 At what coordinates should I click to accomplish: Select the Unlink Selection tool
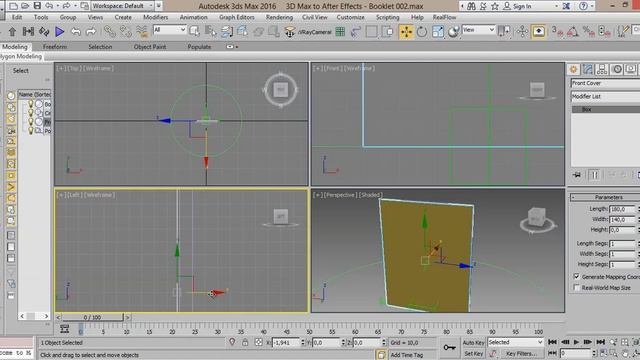(x=126, y=31)
